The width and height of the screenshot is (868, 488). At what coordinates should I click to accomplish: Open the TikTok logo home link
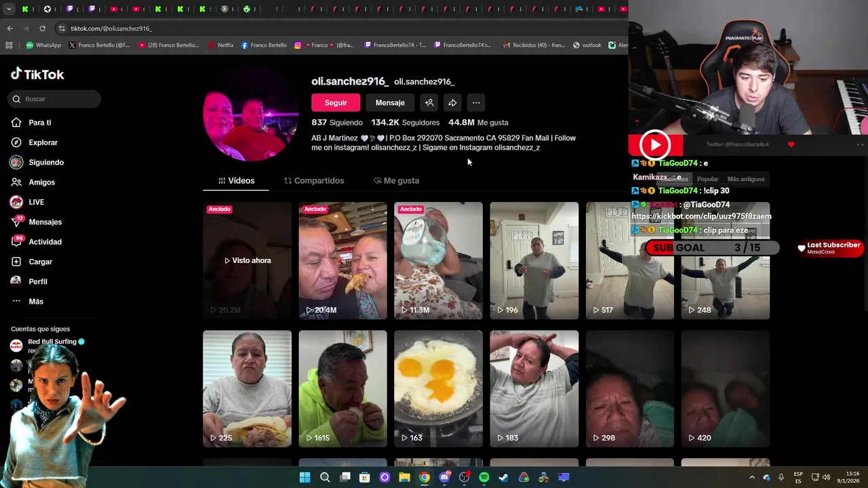37,75
